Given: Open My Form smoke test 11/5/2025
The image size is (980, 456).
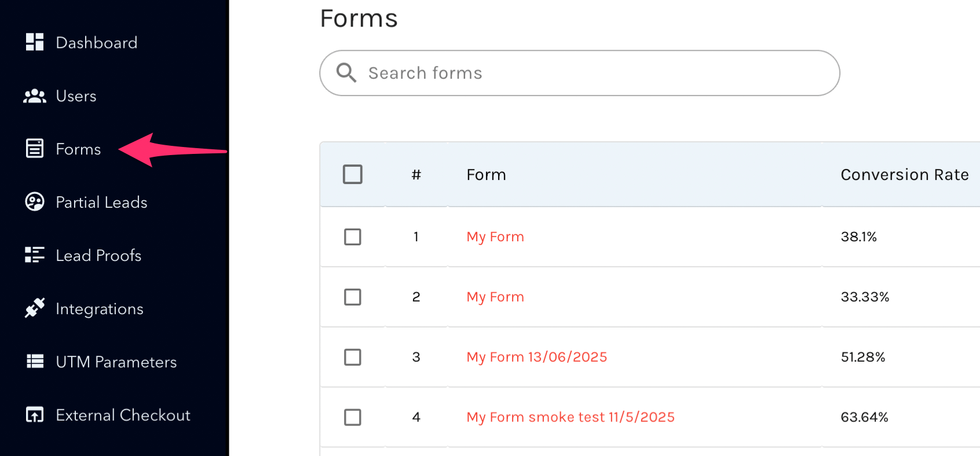Looking at the screenshot, I should point(571,417).
